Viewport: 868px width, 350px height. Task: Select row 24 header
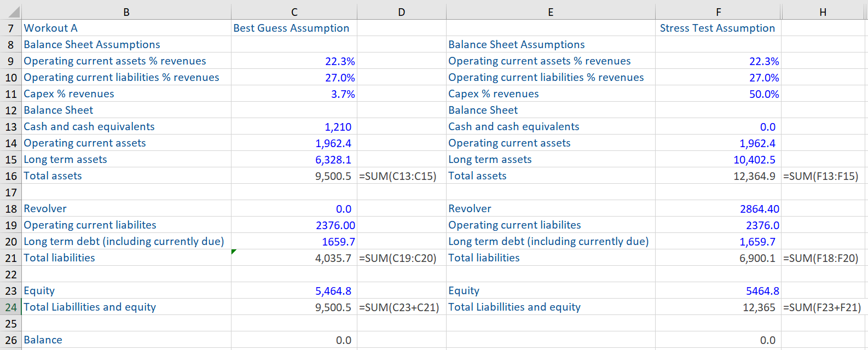(x=11, y=307)
